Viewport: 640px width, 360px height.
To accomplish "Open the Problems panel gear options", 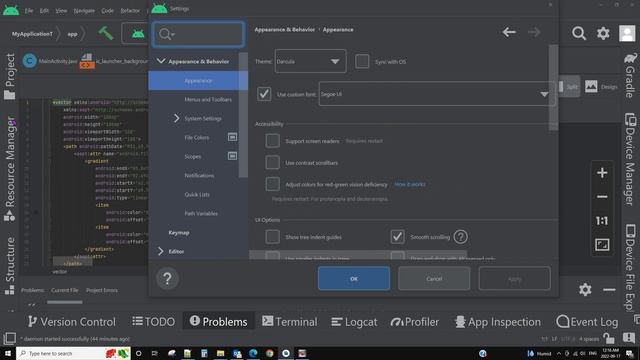I will pyautogui.click(x=585, y=289).
